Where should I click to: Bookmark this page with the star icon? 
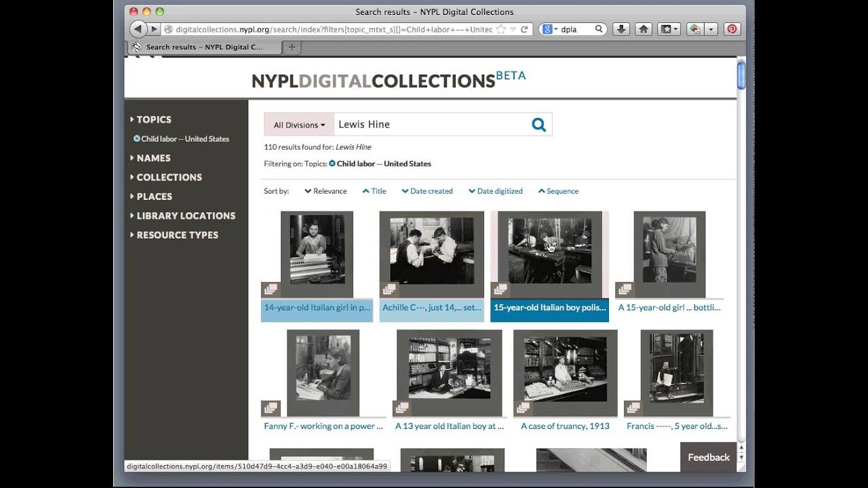[x=500, y=29]
